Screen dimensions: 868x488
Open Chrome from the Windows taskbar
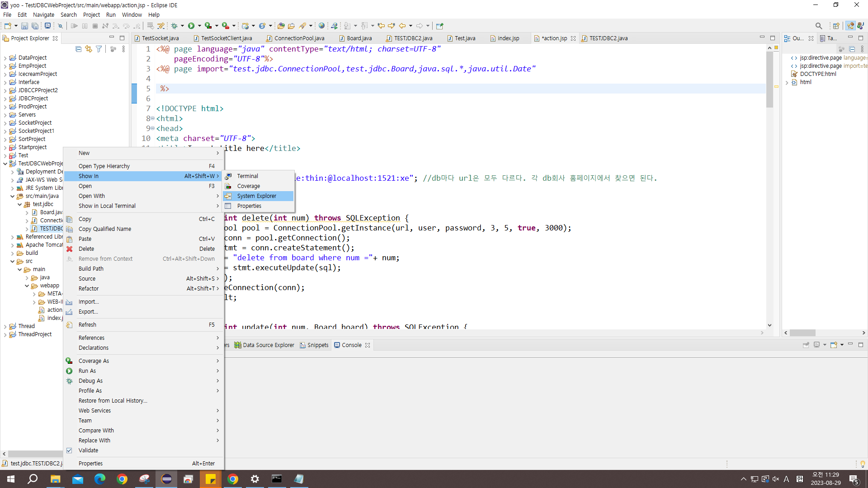[x=122, y=479]
